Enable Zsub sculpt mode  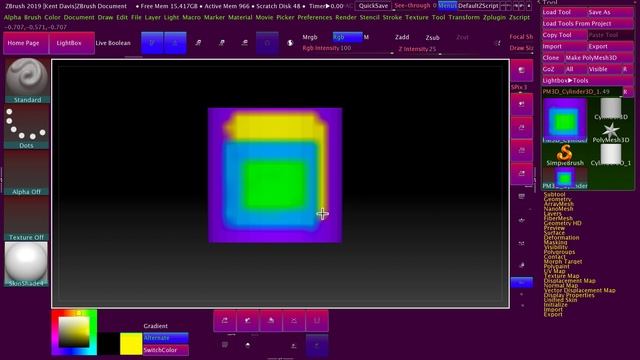pyautogui.click(x=433, y=38)
